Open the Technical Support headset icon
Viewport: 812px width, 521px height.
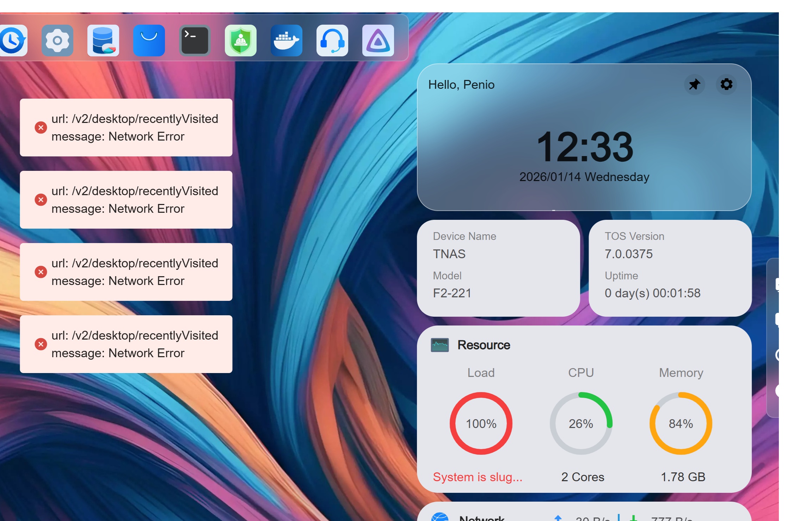pyautogui.click(x=332, y=41)
